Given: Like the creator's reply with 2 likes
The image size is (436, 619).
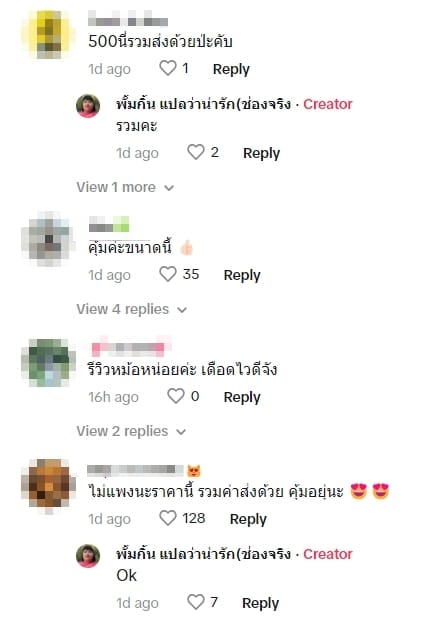Looking at the screenshot, I should coord(195,152).
